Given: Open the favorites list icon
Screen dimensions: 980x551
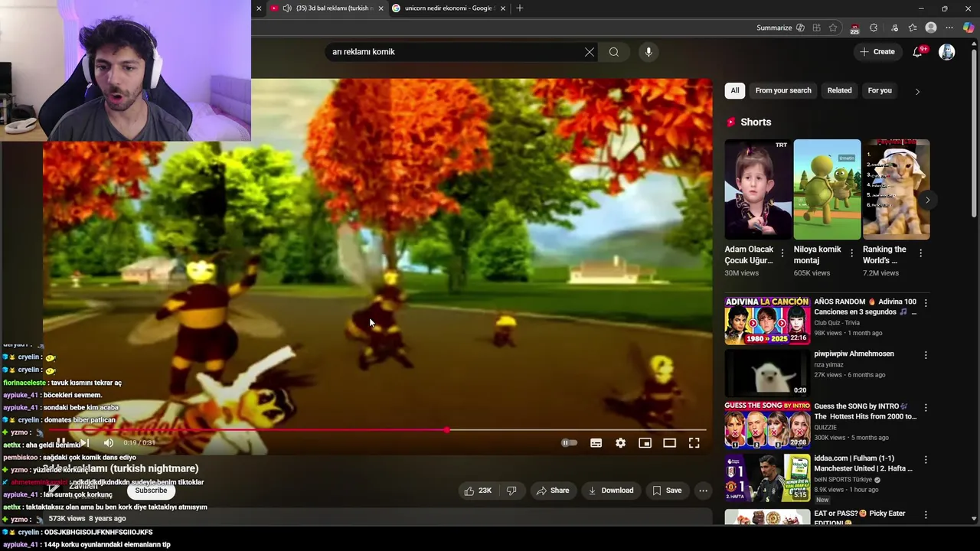Looking at the screenshot, I should 913,28.
